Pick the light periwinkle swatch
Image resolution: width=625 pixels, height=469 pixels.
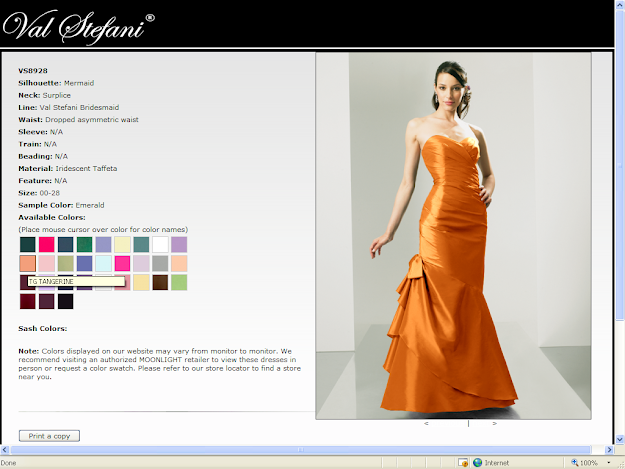tap(103, 244)
